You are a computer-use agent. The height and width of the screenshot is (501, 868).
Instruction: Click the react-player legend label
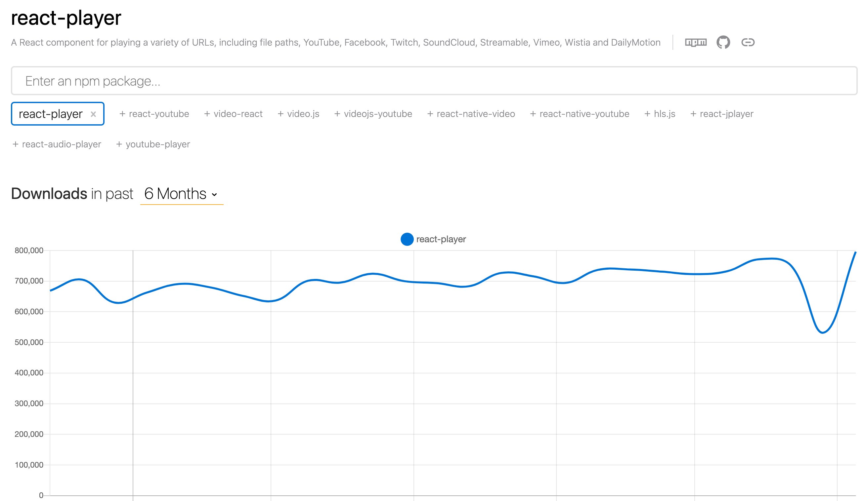(441, 239)
